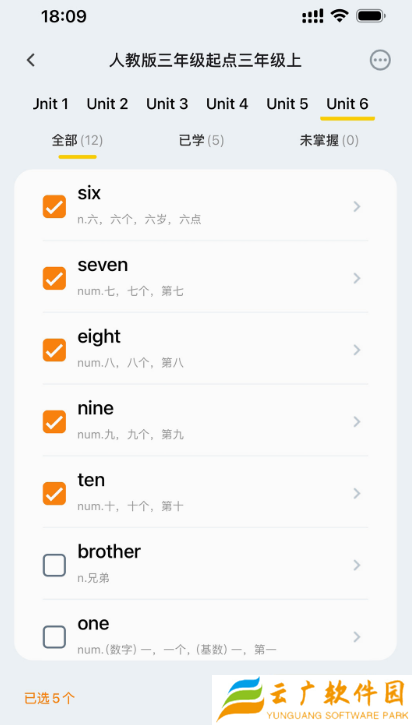Uncheck the checkbox for six
Screen dimensions: 412x725
pyautogui.click(x=54, y=207)
